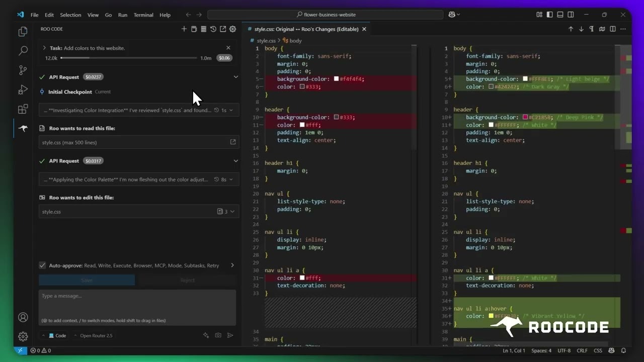This screenshot has width=644, height=362.
Task: Go to next change in diff editor
Action: click(581, 29)
